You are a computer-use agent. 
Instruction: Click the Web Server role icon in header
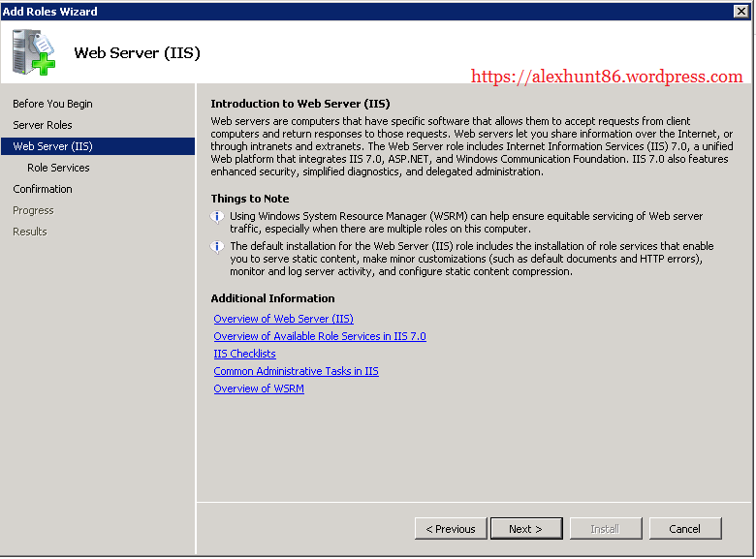click(34, 52)
